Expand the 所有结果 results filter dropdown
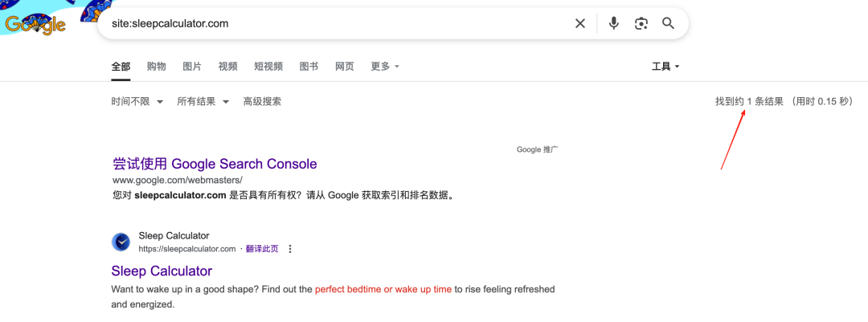 pos(203,102)
